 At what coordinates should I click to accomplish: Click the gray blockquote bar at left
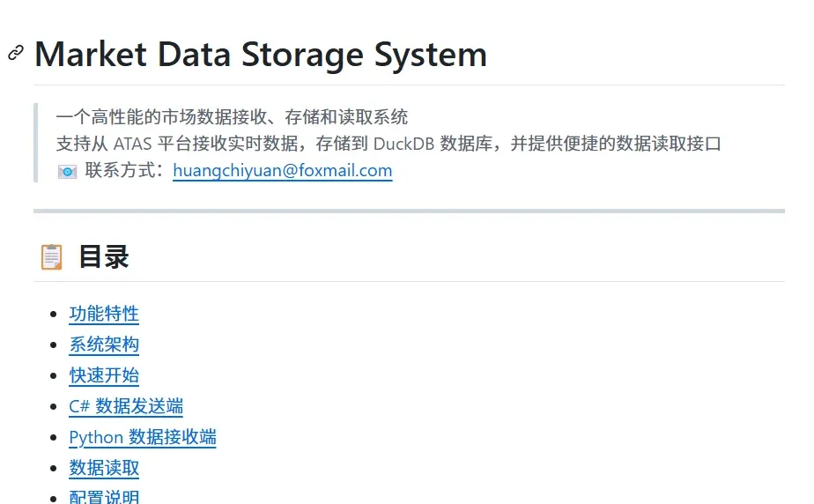pyautogui.click(x=36, y=143)
